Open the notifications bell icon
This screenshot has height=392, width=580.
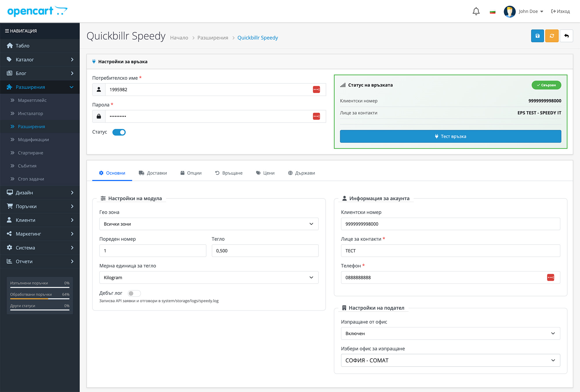(x=476, y=11)
